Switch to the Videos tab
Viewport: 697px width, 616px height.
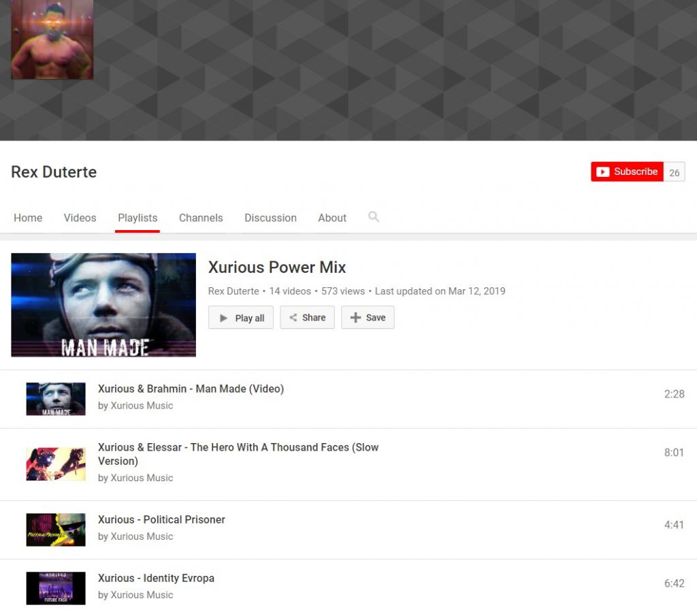pyautogui.click(x=80, y=218)
